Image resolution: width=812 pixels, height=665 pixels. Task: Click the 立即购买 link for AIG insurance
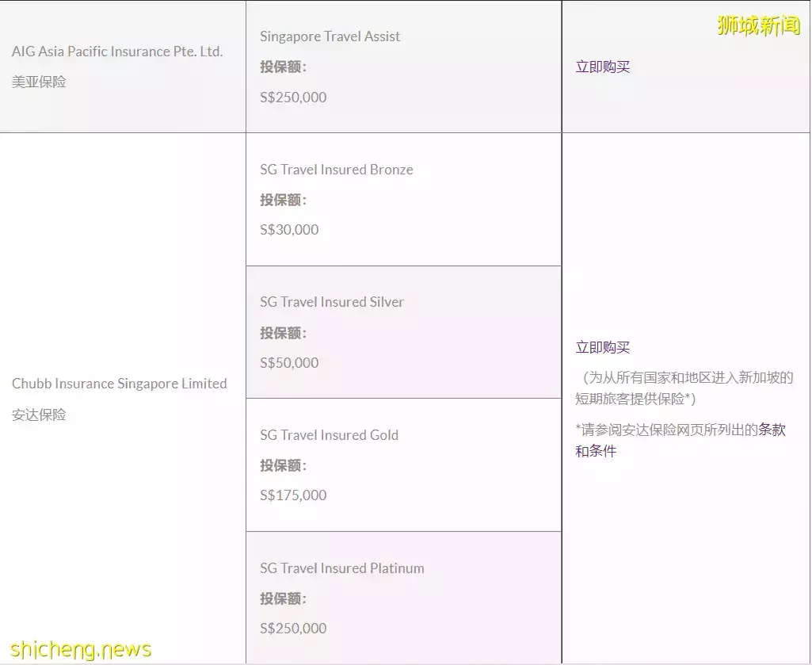coord(602,67)
